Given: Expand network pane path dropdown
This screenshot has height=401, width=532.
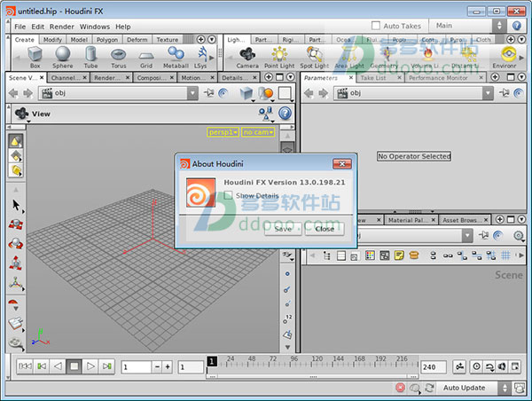Looking at the screenshot, I should pos(467,235).
